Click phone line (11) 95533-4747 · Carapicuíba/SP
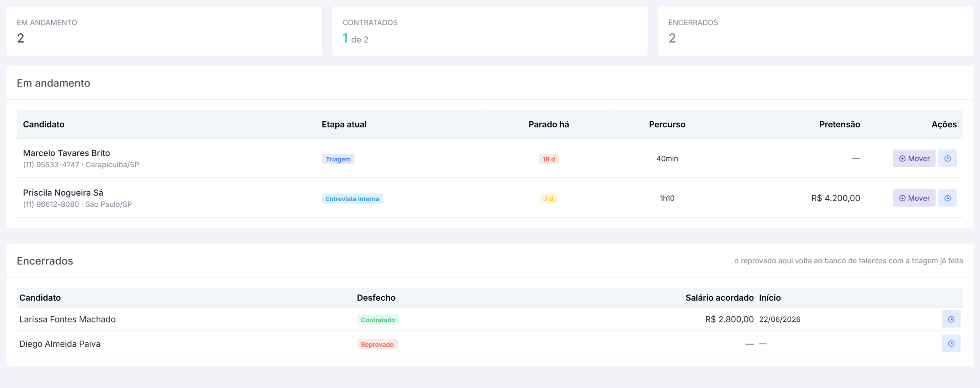 [81, 165]
